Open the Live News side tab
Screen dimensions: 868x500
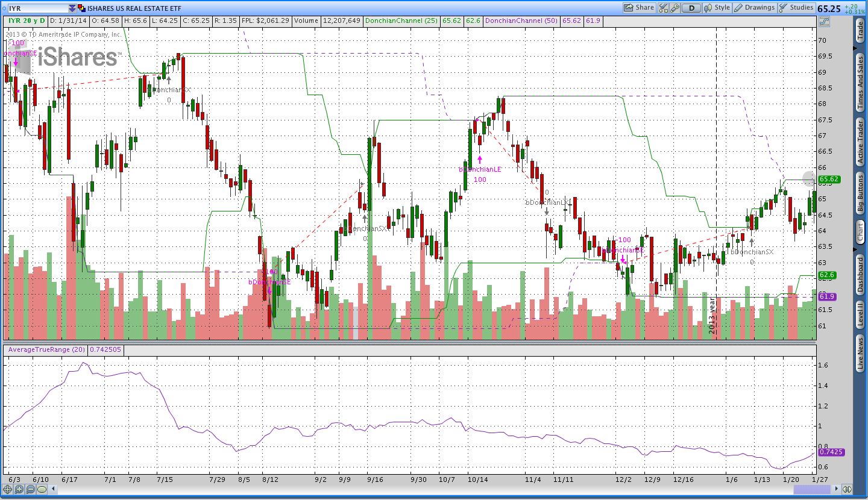tap(860, 354)
